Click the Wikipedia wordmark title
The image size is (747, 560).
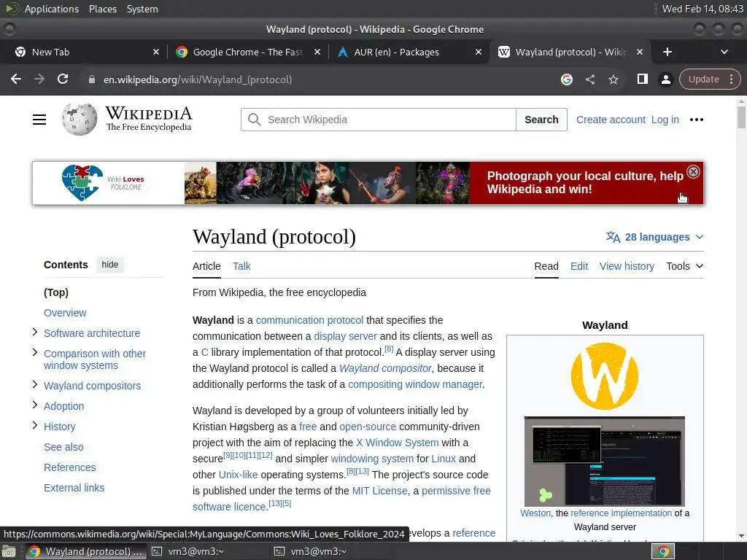pyautogui.click(x=149, y=113)
